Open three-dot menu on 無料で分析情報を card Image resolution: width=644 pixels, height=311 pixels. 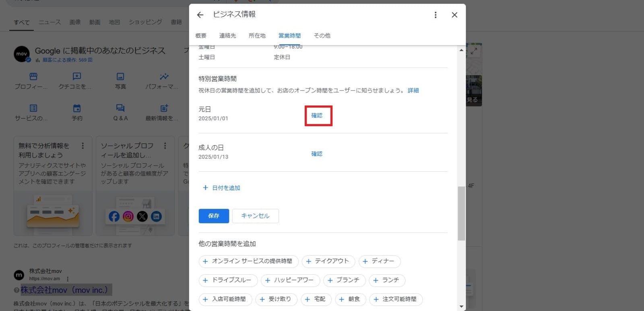[83, 146]
